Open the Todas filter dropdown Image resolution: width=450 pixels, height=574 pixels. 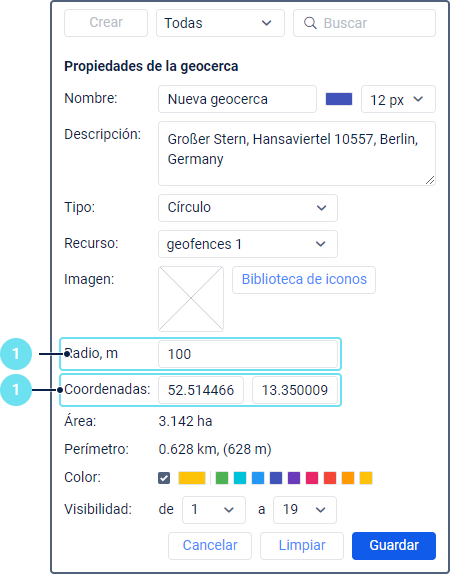click(220, 23)
